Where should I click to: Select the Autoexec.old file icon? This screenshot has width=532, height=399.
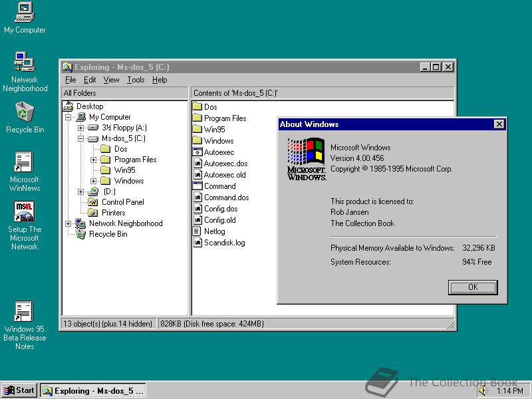[x=198, y=175]
